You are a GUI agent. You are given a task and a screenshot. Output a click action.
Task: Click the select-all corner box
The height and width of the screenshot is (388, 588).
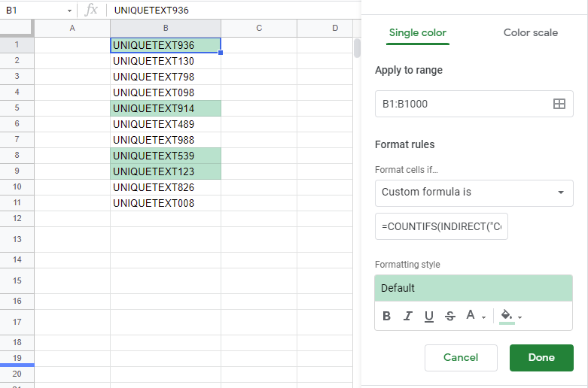tap(16, 28)
